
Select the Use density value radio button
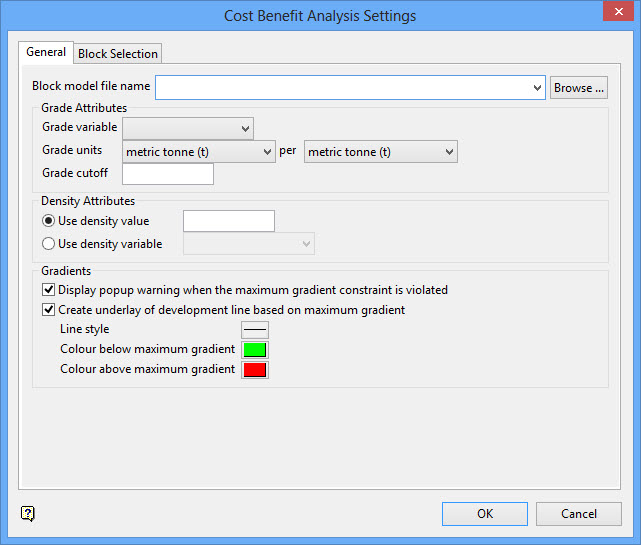(48, 221)
